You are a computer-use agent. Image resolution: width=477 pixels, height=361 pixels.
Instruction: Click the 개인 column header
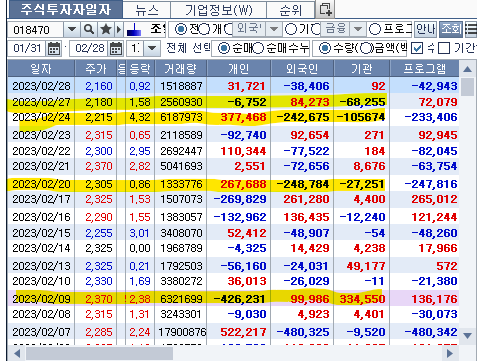(239, 69)
